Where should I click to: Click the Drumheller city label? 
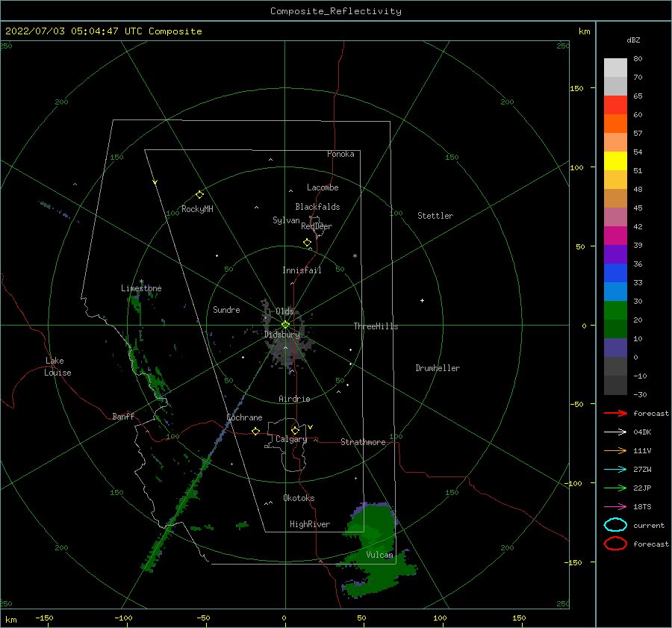pos(438,368)
